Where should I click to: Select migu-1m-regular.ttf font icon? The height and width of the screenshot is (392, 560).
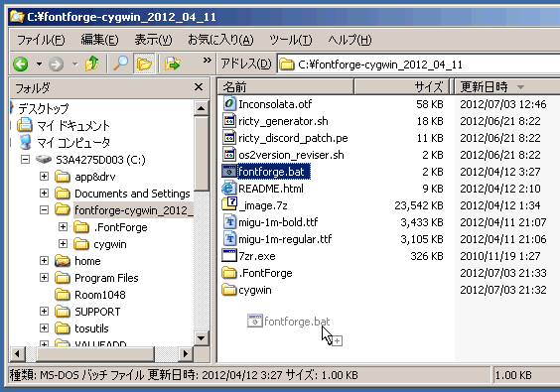pos(229,239)
